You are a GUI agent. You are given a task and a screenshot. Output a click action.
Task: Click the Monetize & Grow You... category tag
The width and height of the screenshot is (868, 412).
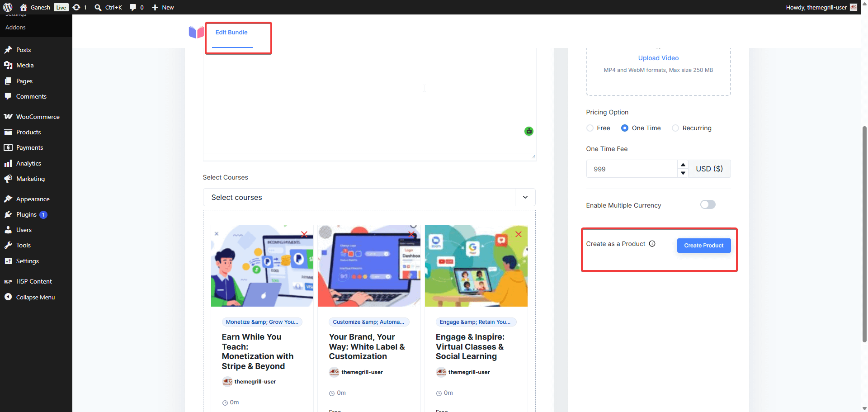click(262, 322)
